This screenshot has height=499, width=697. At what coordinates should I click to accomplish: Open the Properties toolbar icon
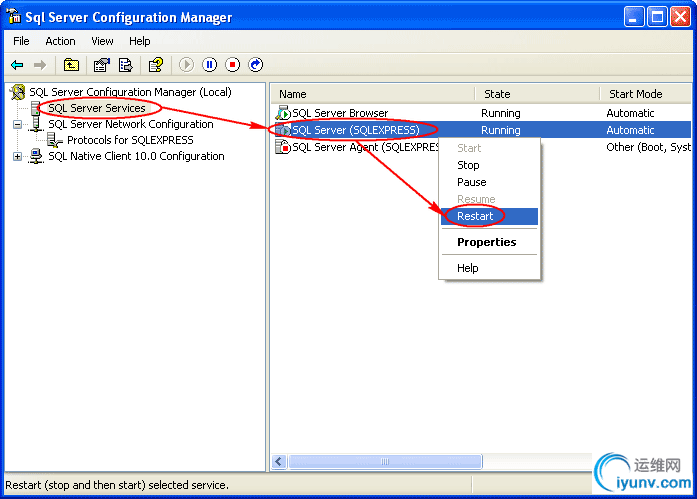pos(102,65)
